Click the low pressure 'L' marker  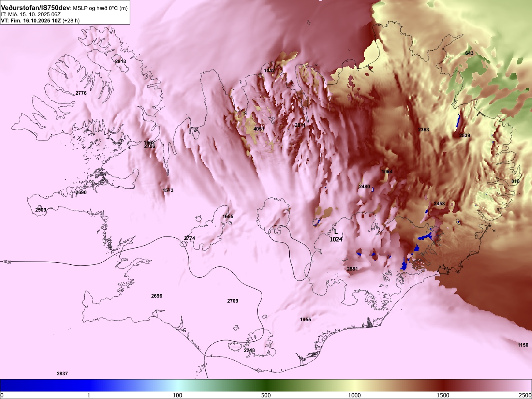coord(336,232)
